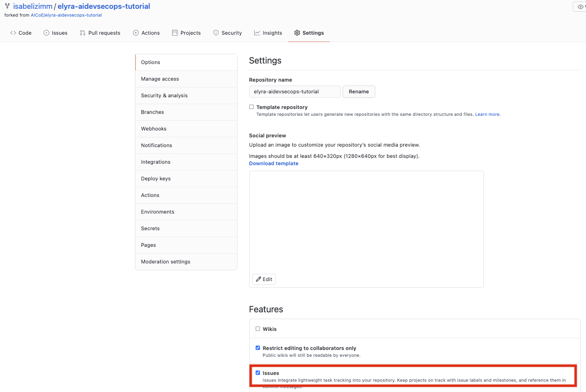
Task: Go to Environments settings
Action: click(x=186, y=212)
